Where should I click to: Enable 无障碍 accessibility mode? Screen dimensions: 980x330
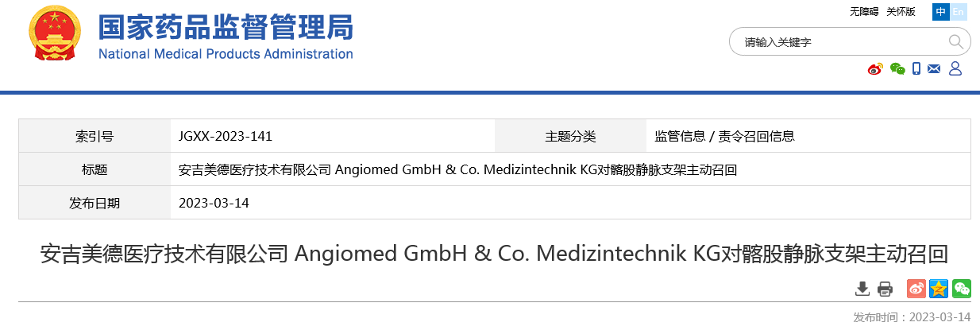pyautogui.click(x=864, y=12)
